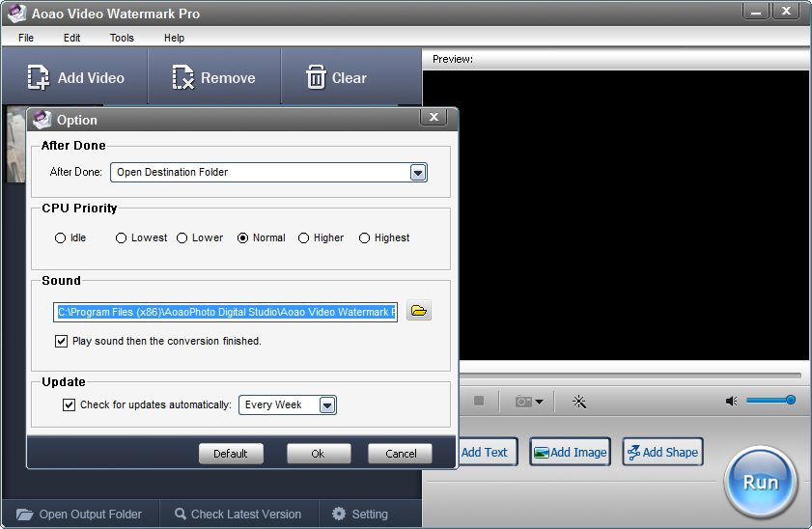Image resolution: width=812 pixels, height=529 pixels.
Task: Select Highest CPU priority
Action: 384,237
